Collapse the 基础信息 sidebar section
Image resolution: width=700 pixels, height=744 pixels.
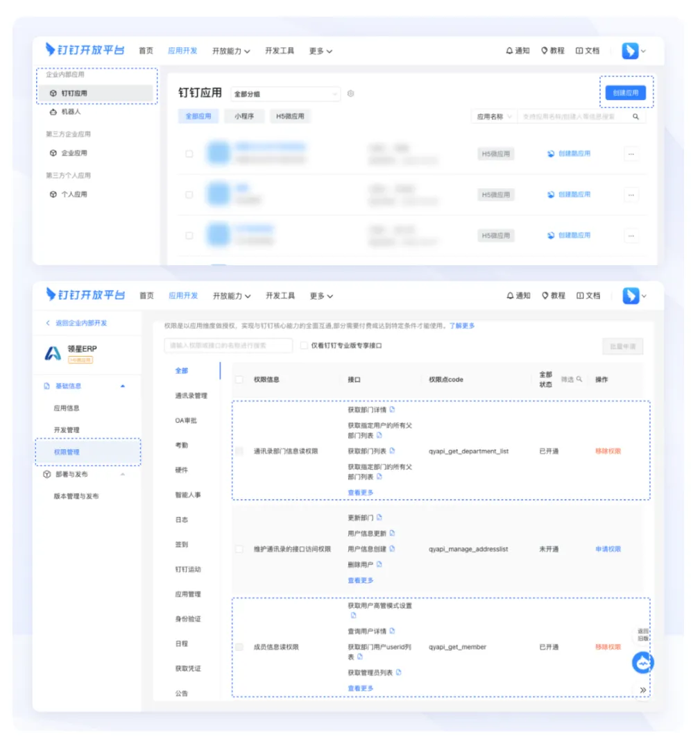[x=122, y=386]
